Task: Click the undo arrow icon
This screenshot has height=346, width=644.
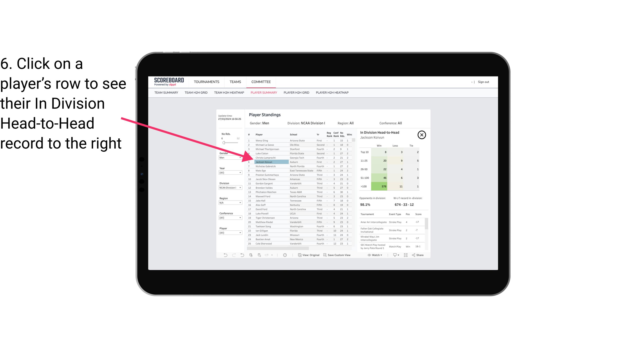Action: [225, 256]
